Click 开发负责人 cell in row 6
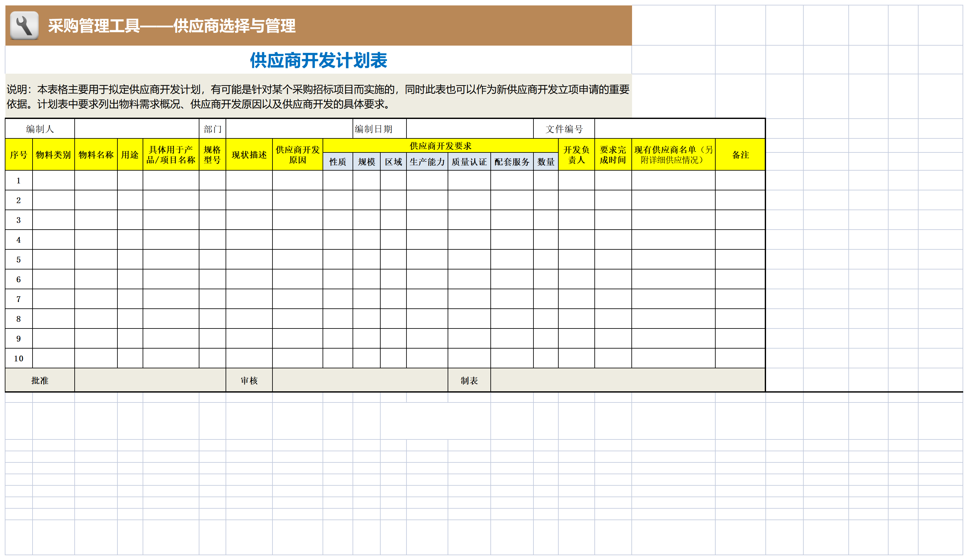Image resolution: width=968 pixels, height=560 pixels. point(577,279)
